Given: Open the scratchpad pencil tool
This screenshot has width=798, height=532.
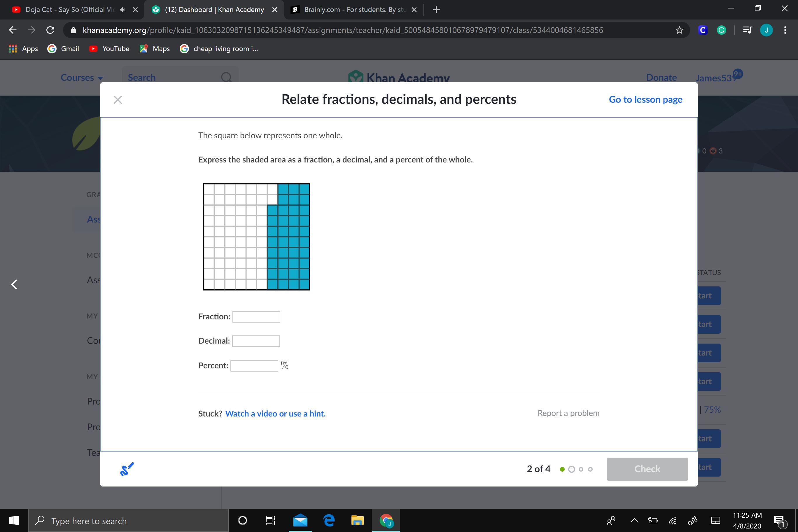Looking at the screenshot, I should 127,469.
